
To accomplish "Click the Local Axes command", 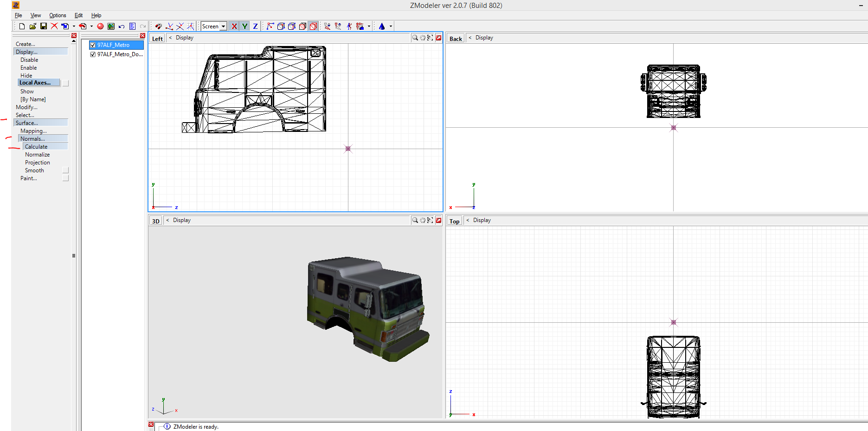I will click(x=39, y=82).
